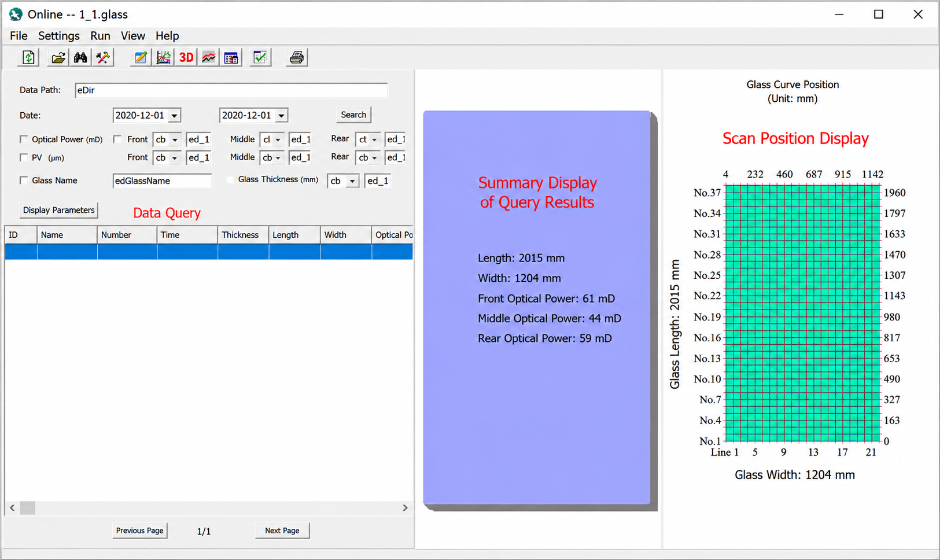Screen dimensions: 940x560
Task: Click the refresh document toolbar icon
Action: (28, 57)
